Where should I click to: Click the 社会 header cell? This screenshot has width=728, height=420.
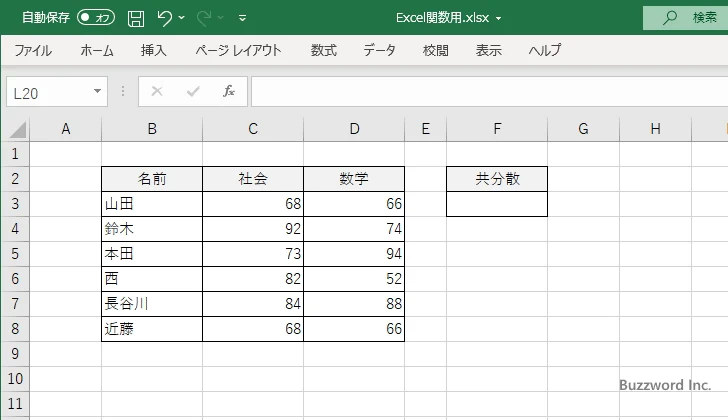pyautogui.click(x=253, y=179)
